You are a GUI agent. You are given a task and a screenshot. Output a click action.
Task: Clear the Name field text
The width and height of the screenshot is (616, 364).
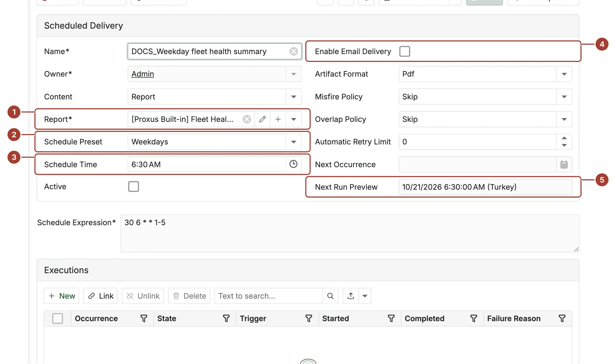[293, 51]
